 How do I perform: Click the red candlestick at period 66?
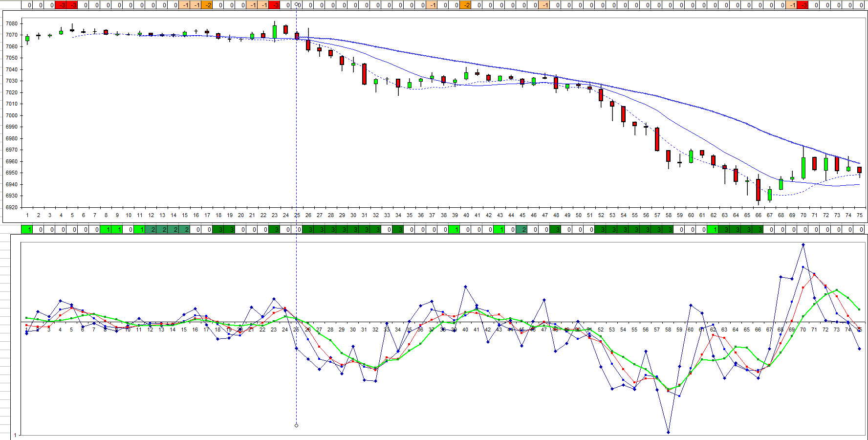point(758,190)
